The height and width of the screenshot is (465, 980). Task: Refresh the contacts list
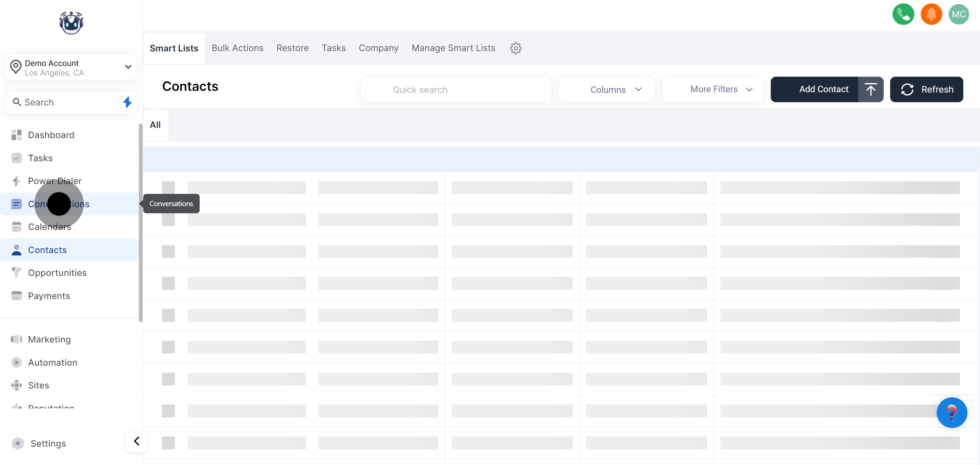click(926, 89)
